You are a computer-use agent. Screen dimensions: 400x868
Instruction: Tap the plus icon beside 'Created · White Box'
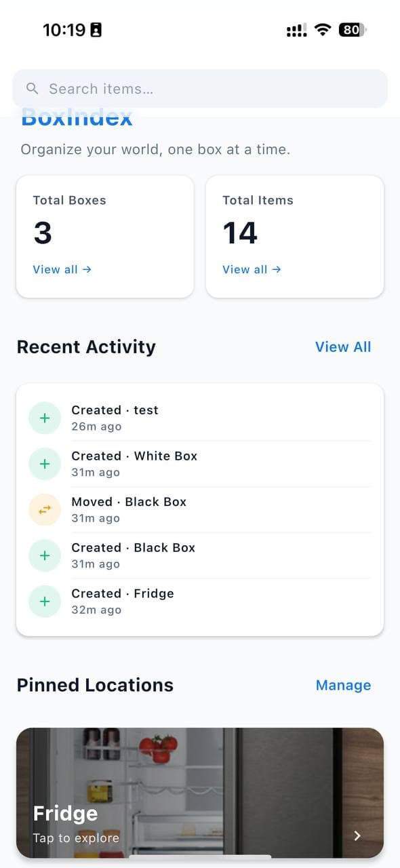click(x=45, y=463)
